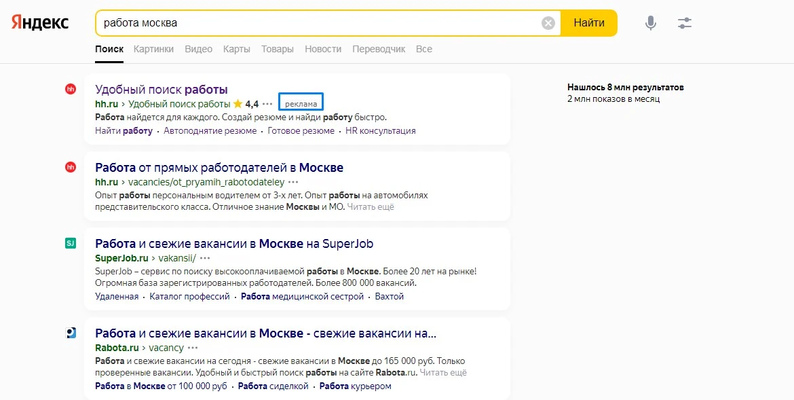Click the vakansii/ path link
Screen dimensions: 794x400
(177, 258)
